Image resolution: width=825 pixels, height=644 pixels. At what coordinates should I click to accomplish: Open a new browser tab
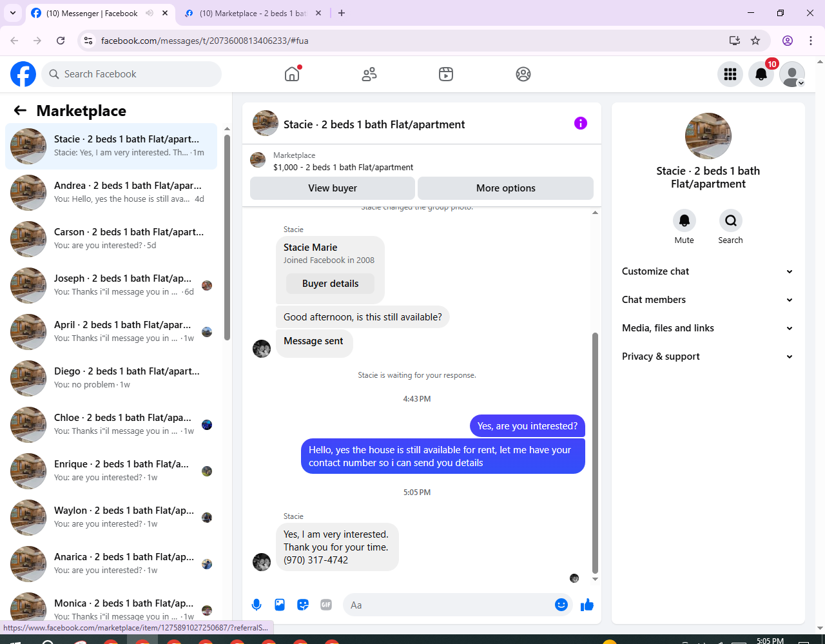(342, 13)
